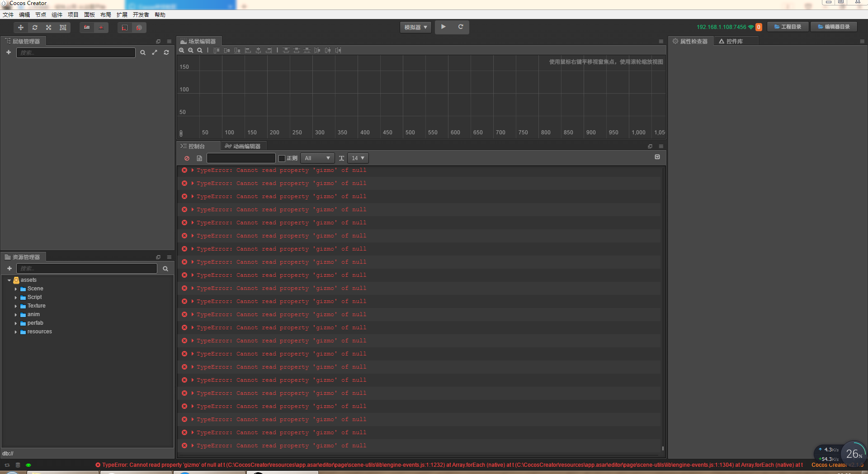Open the 工程目录 project folder
Image resolution: width=868 pixels, height=474 pixels.
[x=788, y=27]
